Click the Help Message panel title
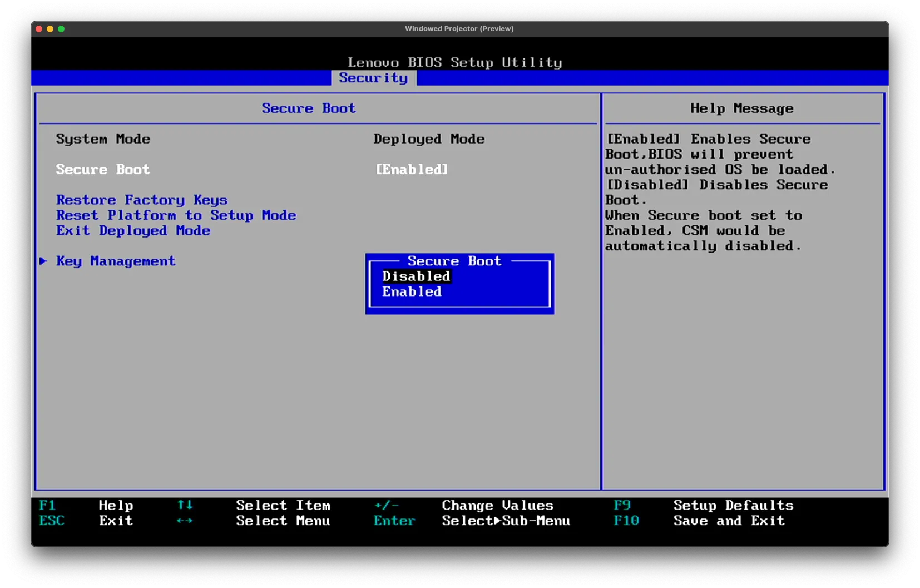The height and width of the screenshot is (588, 920). [742, 108]
